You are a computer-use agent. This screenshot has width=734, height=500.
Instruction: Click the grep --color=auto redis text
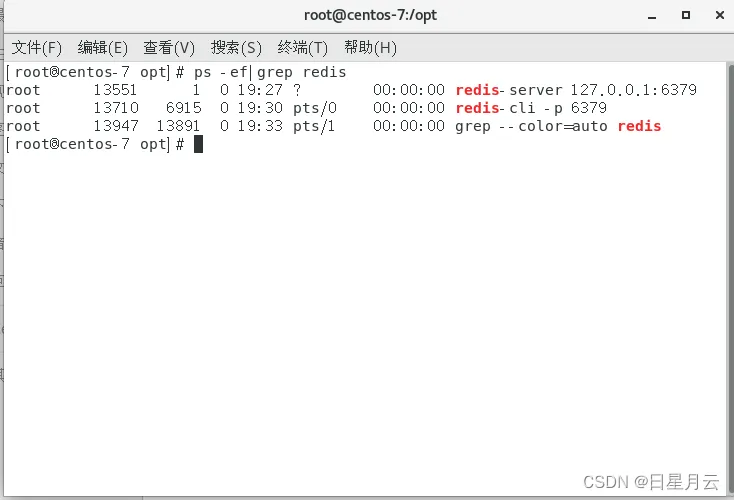coord(558,126)
